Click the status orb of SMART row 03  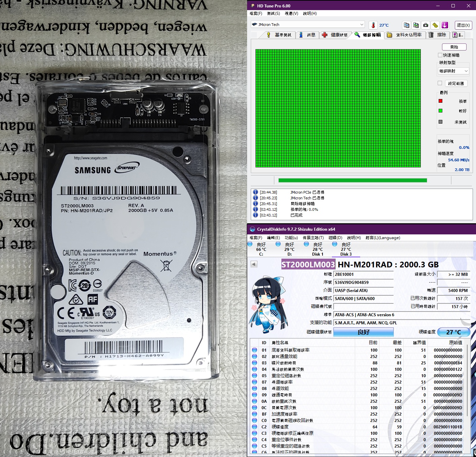click(255, 363)
